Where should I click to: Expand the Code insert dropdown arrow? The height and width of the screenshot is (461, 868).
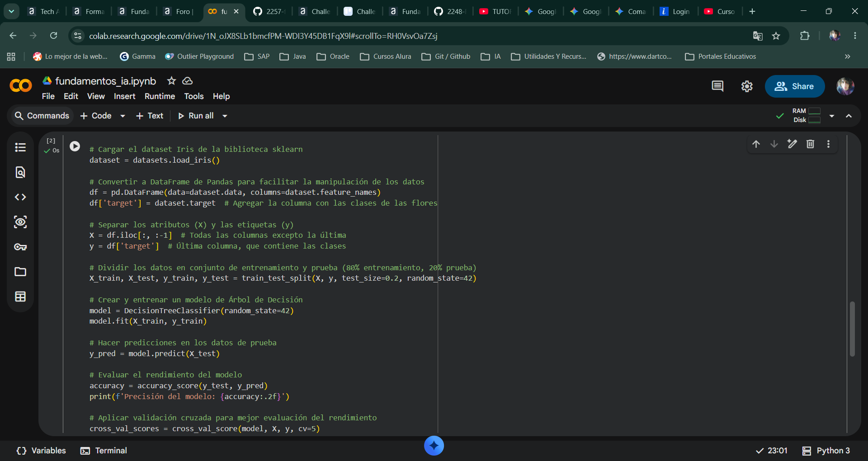click(123, 116)
